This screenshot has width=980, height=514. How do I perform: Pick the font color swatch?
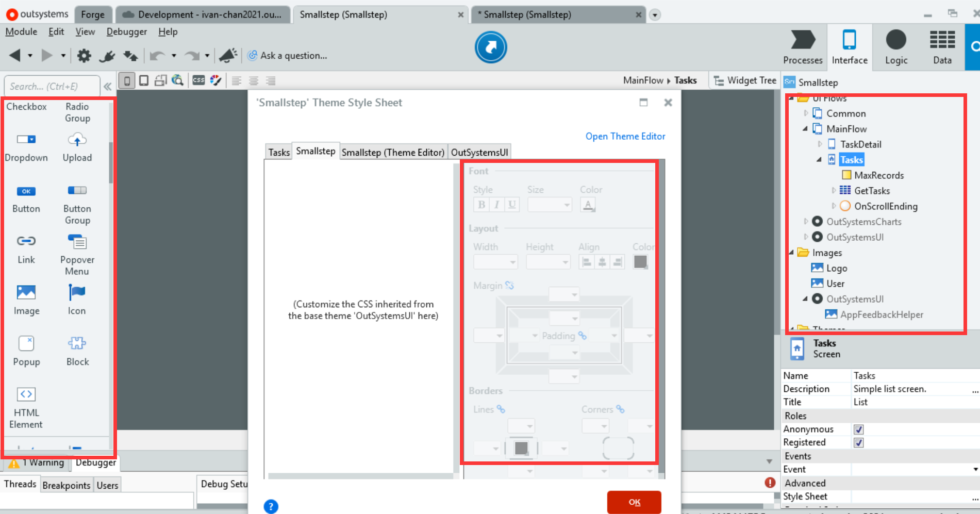point(588,205)
